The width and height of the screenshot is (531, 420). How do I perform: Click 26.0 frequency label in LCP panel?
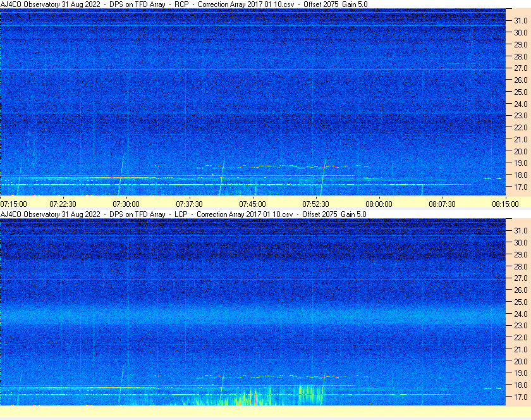(x=521, y=290)
